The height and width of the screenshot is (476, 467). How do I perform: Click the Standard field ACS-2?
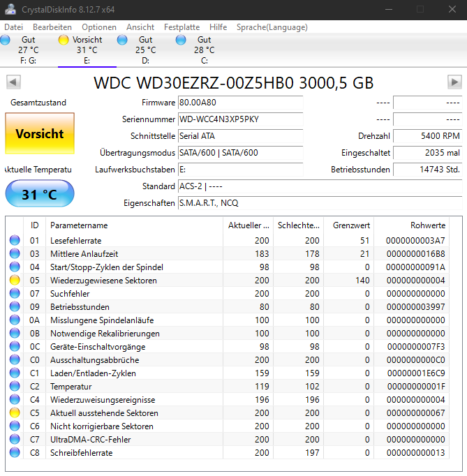[x=320, y=186]
